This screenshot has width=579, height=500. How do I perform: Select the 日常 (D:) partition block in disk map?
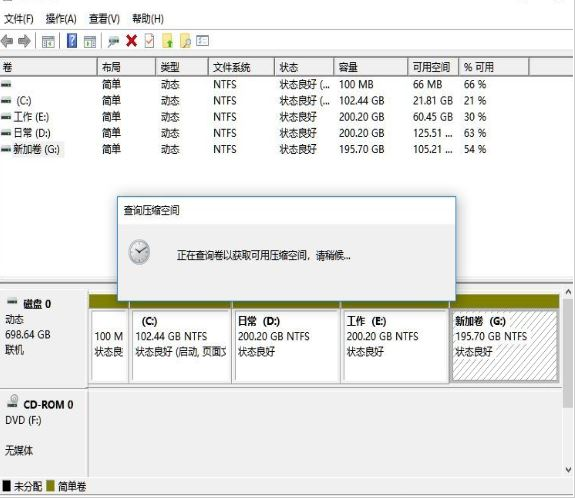tap(287, 345)
